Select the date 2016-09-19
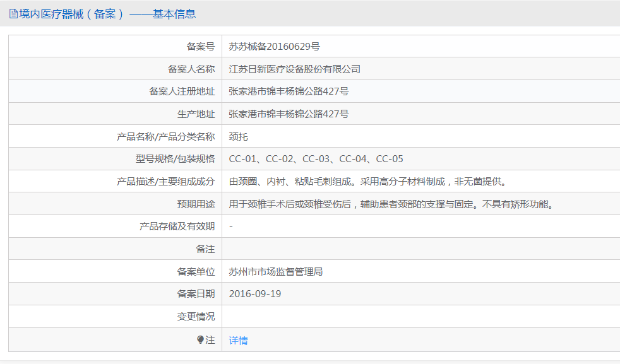Image resolution: width=620 pixels, height=364 pixels. (x=255, y=294)
